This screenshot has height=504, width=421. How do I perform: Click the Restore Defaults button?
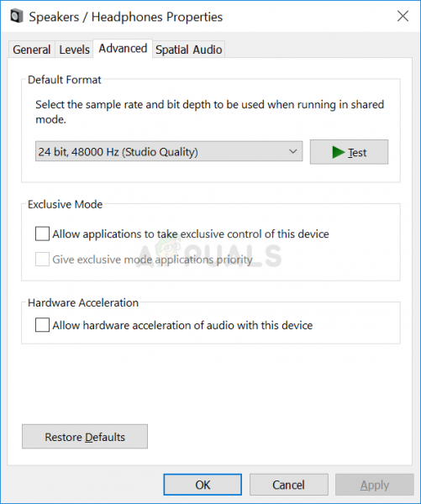[x=85, y=437]
